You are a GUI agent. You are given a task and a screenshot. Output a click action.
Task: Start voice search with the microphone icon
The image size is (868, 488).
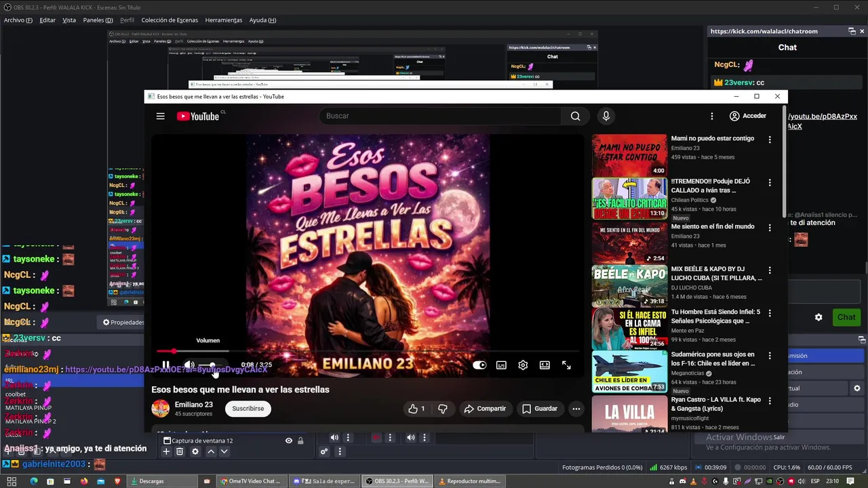click(x=606, y=116)
